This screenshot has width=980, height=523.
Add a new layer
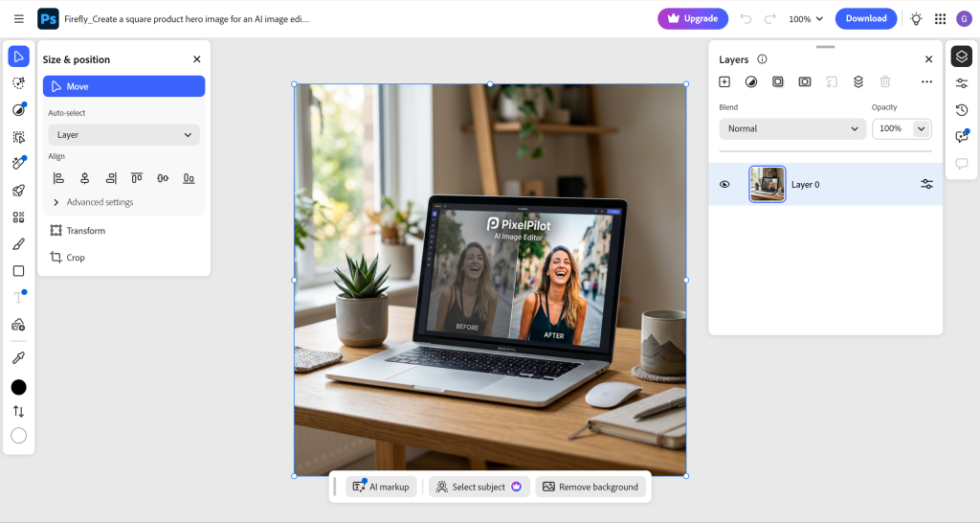[x=724, y=82]
